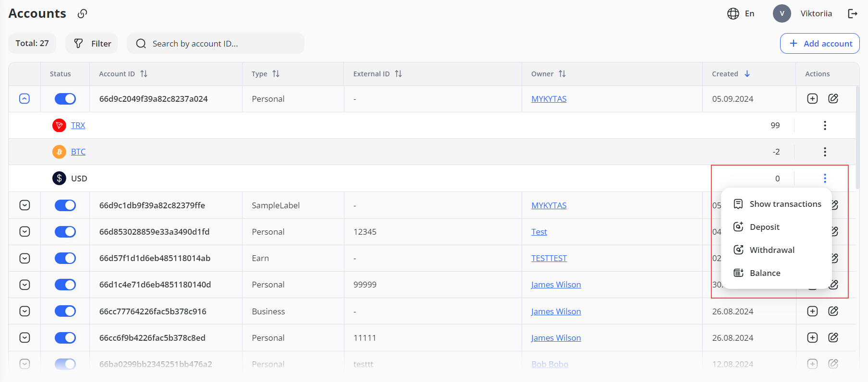
Task: Sort by Created column arrow
Action: click(747, 73)
